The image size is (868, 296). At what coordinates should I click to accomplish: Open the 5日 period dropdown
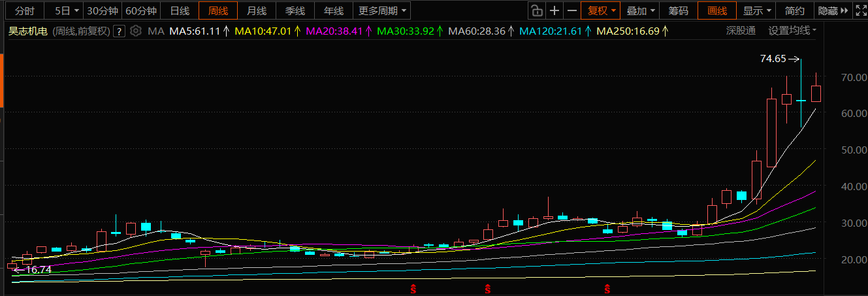[x=65, y=10]
